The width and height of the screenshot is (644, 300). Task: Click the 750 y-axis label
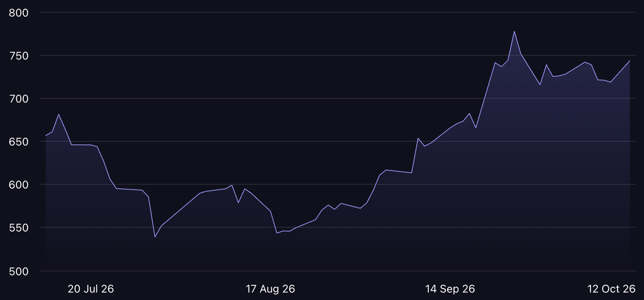point(18,55)
